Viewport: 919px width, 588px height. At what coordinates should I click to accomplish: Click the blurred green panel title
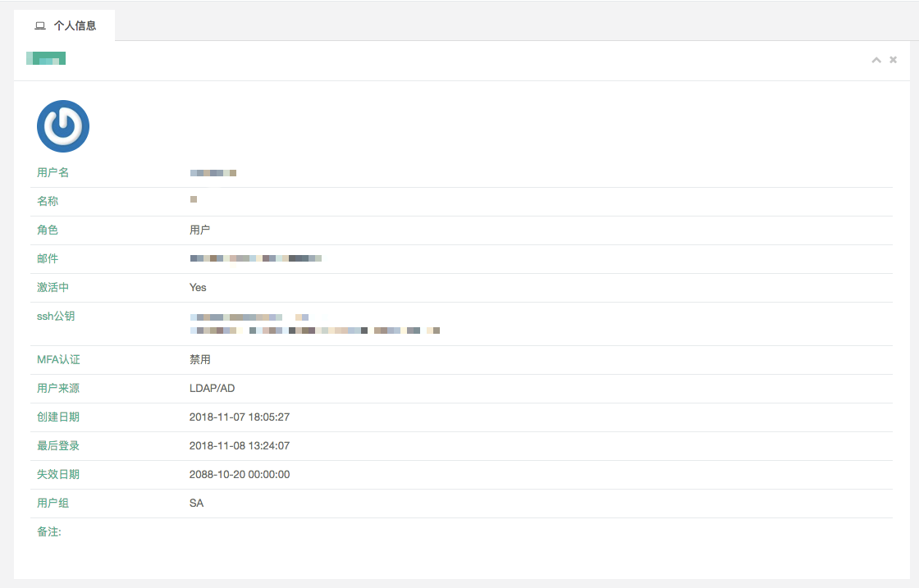point(46,58)
